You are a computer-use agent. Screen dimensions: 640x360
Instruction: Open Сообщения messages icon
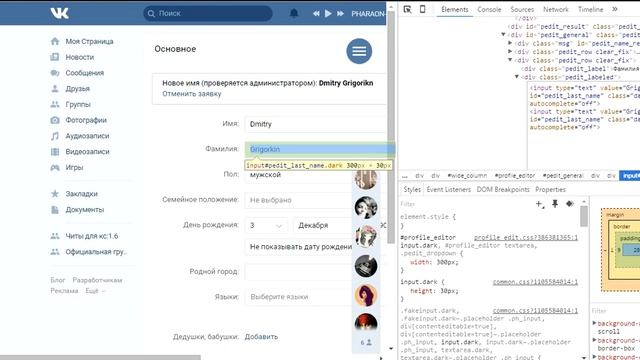click(55, 73)
